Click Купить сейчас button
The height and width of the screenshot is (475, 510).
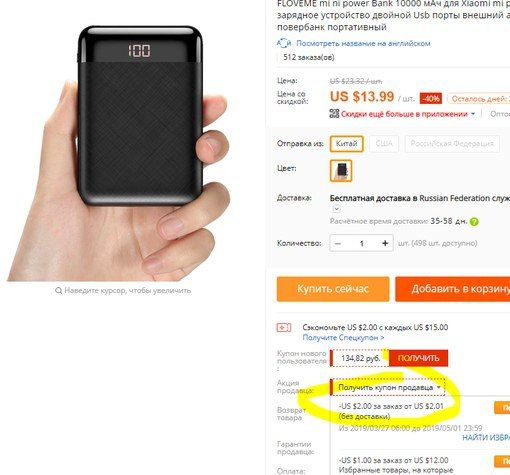[333, 289]
